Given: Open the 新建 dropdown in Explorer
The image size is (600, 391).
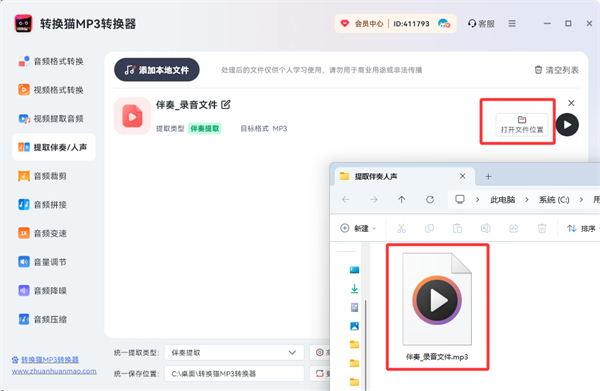Looking at the screenshot, I should tap(358, 228).
